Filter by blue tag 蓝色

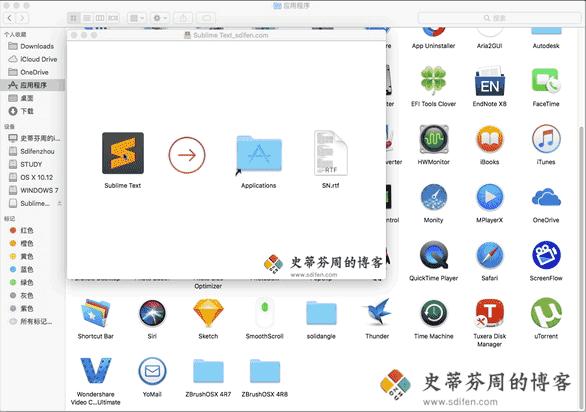coord(22,270)
